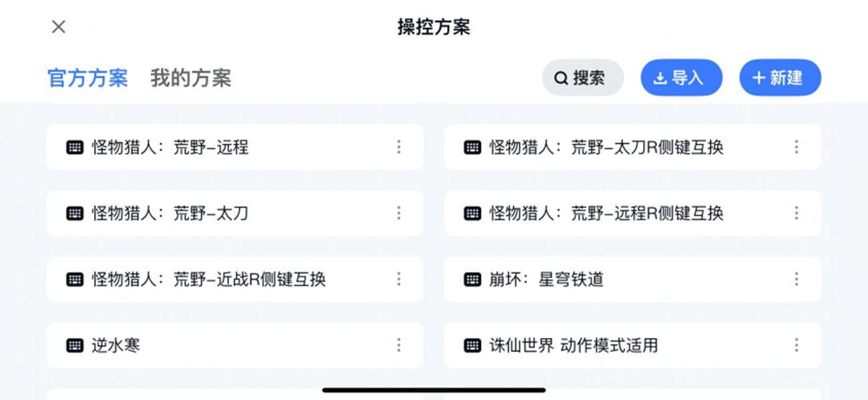Click keyboard icon beside 怪物猎人：荒野-远程

[75, 148]
